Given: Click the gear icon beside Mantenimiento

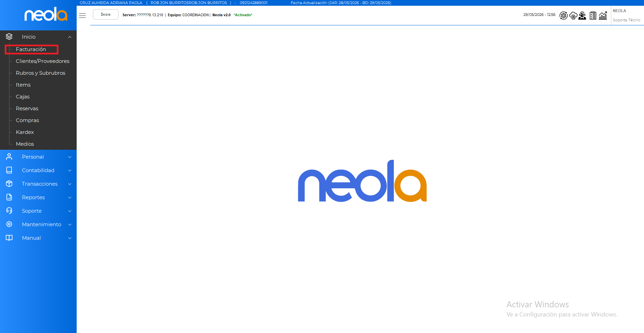Looking at the screenshot, I should coord(9,224).
